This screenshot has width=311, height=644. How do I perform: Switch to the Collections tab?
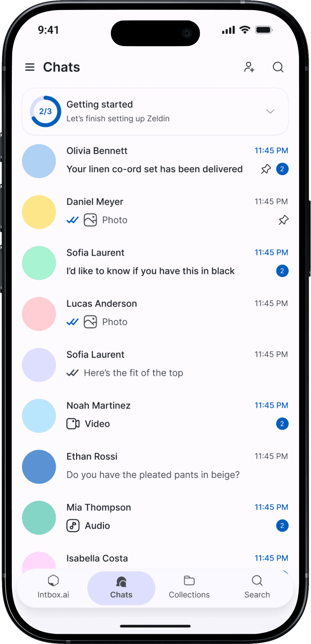189,588
